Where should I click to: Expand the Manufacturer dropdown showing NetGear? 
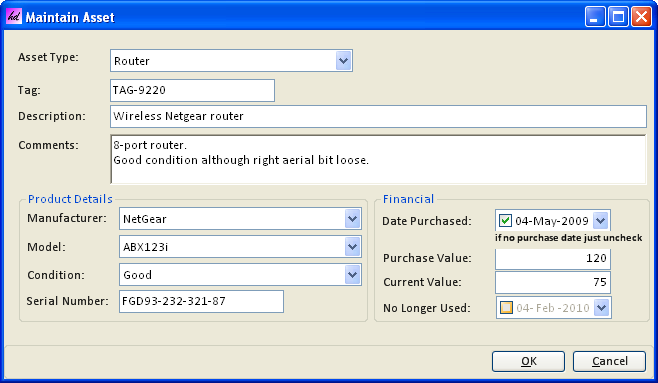352,219
